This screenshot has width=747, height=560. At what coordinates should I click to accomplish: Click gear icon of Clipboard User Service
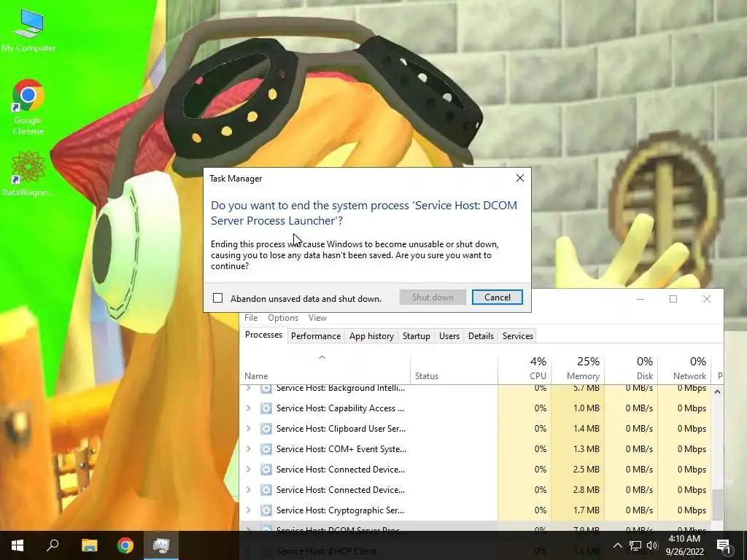click(x=266, y=429)
